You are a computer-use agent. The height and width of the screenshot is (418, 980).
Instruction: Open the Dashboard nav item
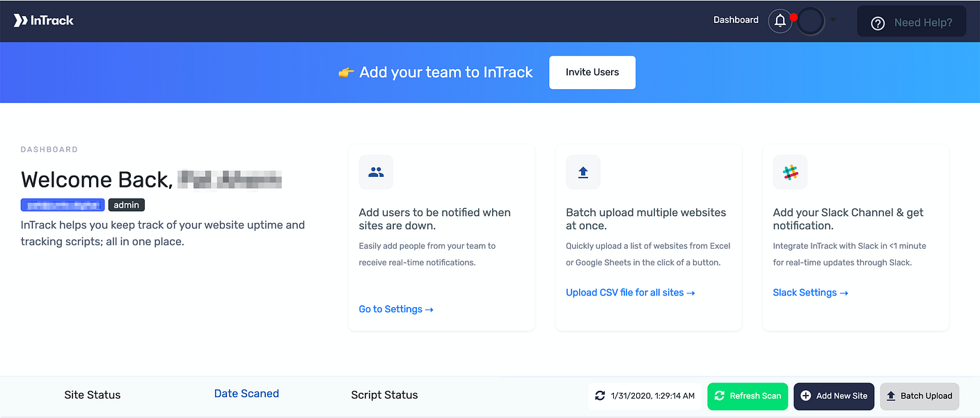(736, 20)
